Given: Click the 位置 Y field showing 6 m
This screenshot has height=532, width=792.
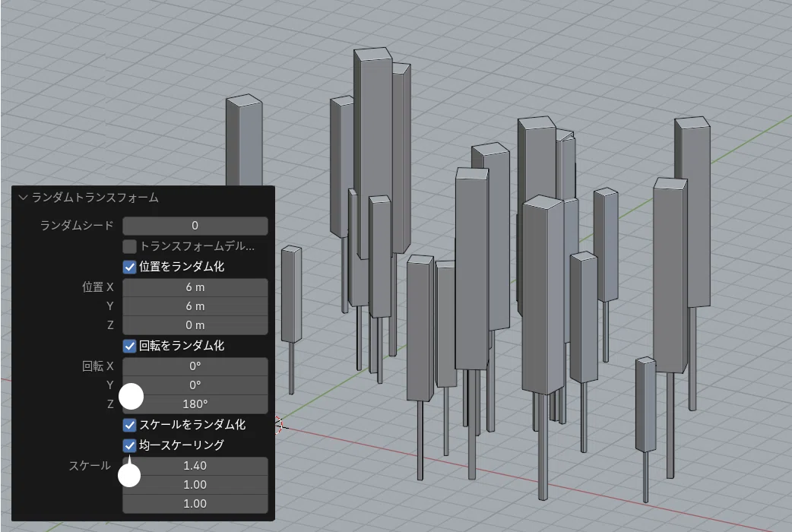Looking at the screenshot, I should pos(195,306).
